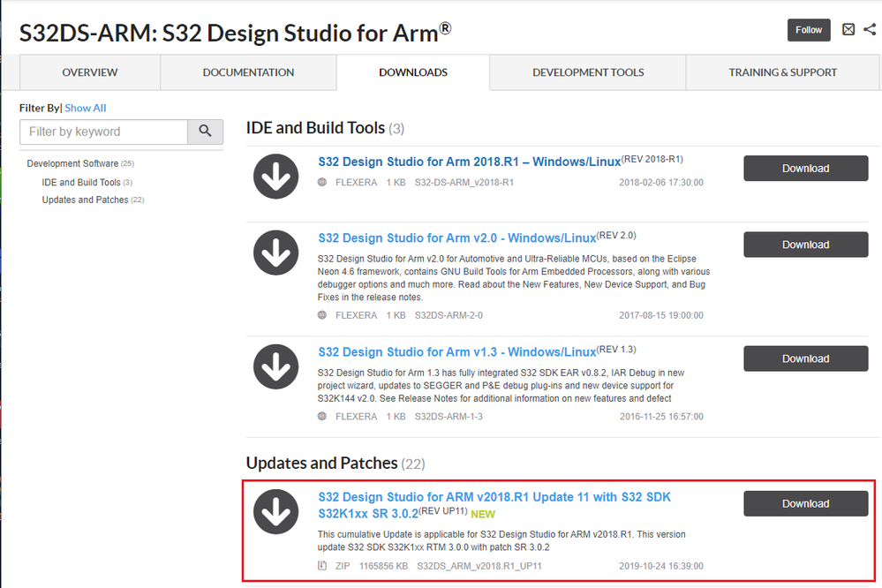Click the file name S32-DS-ARM_v2018-R1

[x=464, y=182]
